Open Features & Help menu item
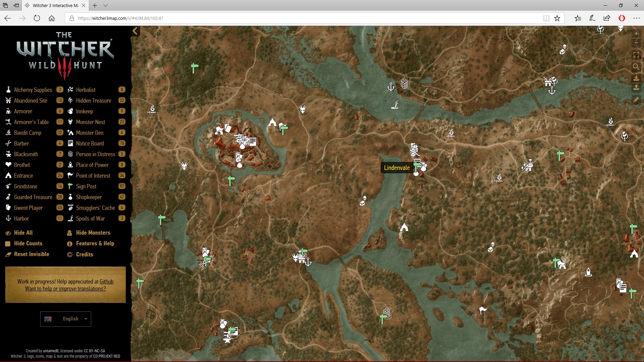This screenshot has width=644, height=362. tap(95, 243)
